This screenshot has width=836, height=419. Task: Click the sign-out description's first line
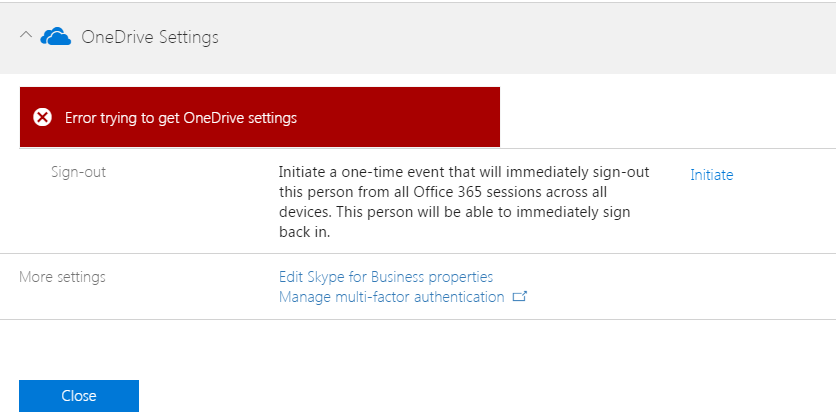tap(464, 172)
